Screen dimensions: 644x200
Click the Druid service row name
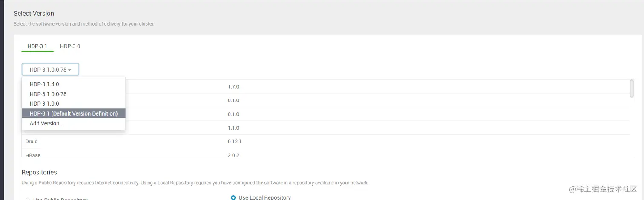click(x=32, y=141)
